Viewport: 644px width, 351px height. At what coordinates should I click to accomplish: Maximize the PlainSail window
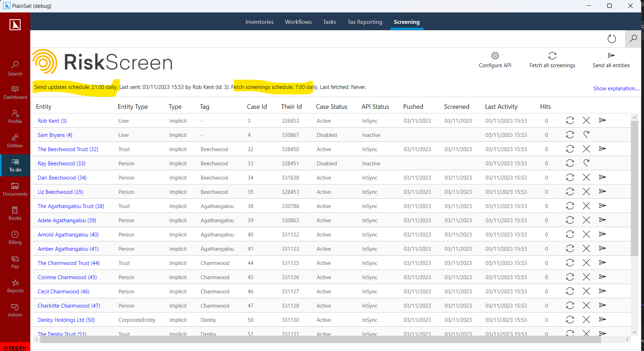pyautogui.click(x=609, y=6)
